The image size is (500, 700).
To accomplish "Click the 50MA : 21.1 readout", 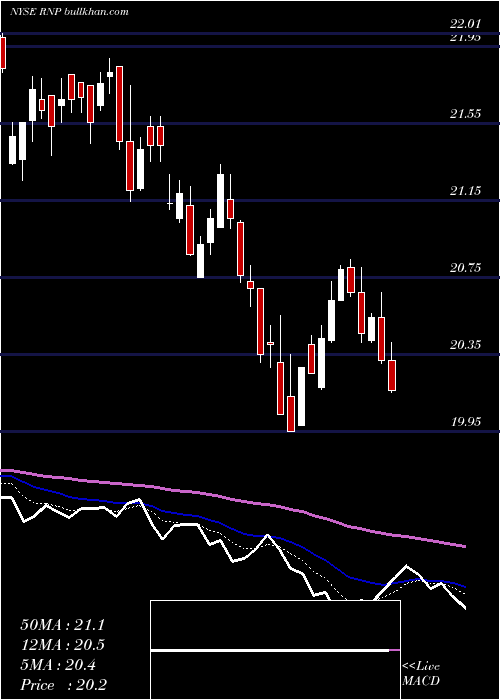I will click(62, 625).
